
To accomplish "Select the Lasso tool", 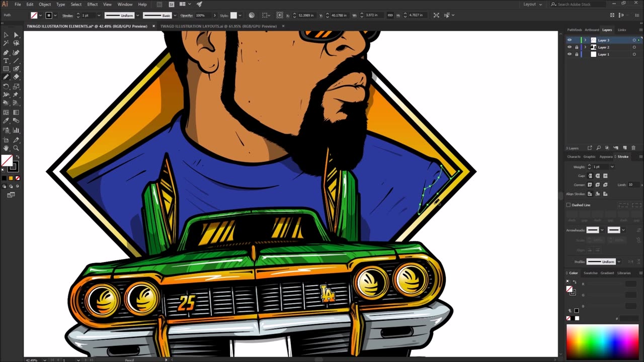I will click(x=16, y=44).
